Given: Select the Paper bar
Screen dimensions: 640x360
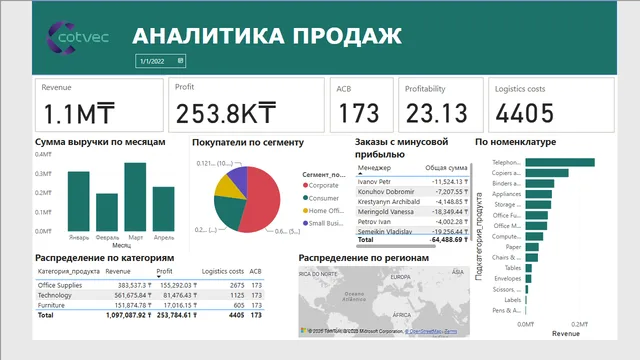Looking at the screenshot, I should 532,247.
